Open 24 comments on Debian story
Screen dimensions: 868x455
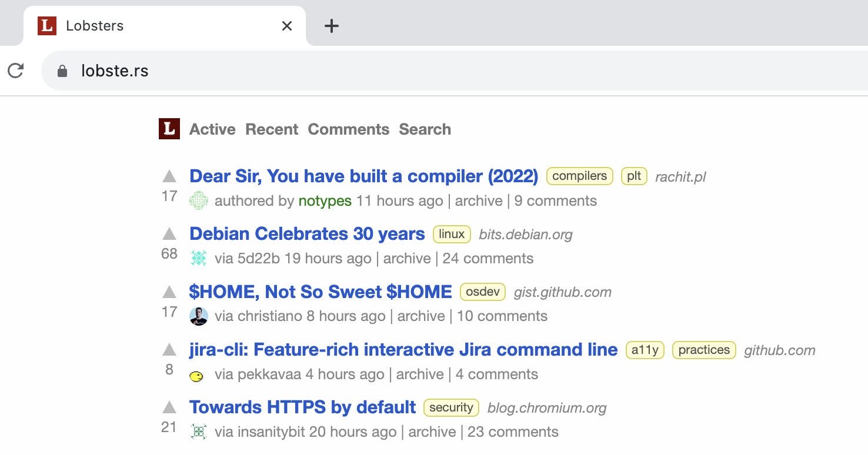pyautogui.click(x=488, y=259)
